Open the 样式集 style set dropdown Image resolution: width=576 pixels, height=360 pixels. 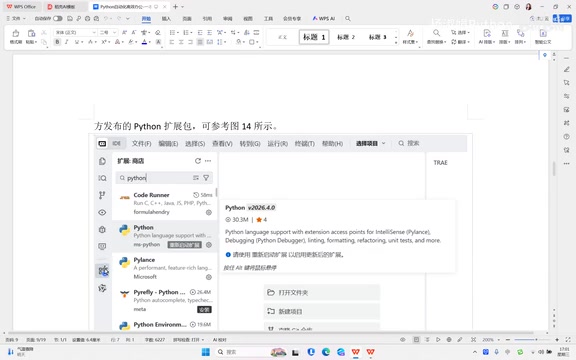410,37
